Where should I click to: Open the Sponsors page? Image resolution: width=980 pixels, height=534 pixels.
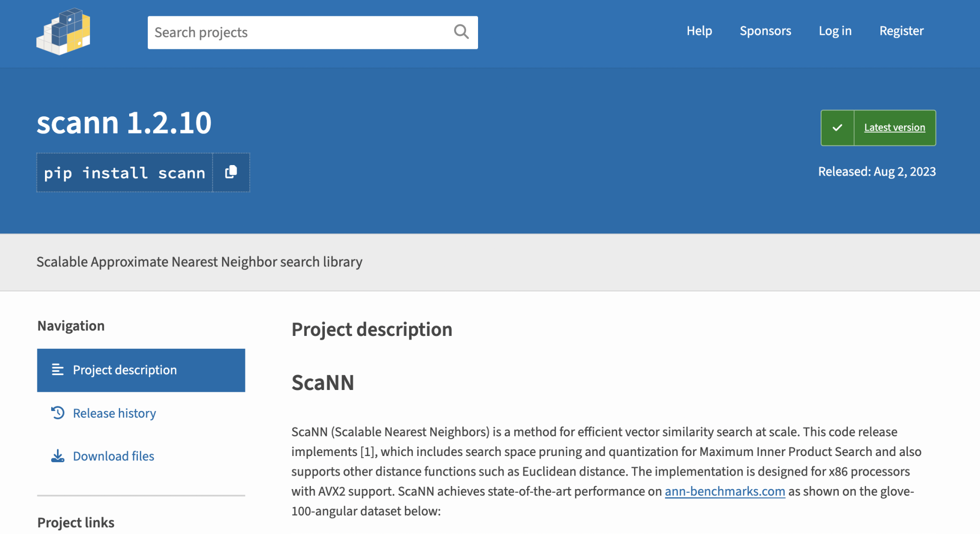[x=765, y=31]
